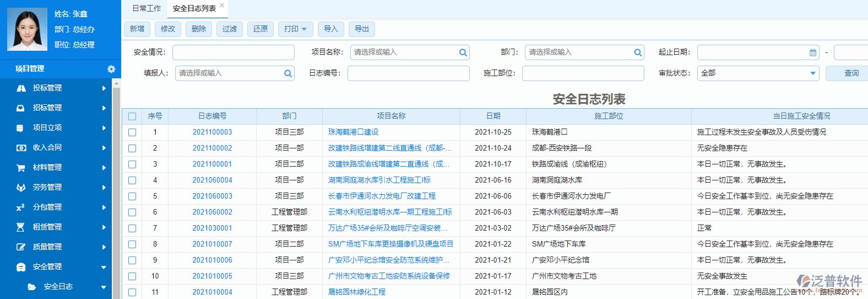
Task: Click the 劳务管理 sidebar icon
Action: point(21,188)
